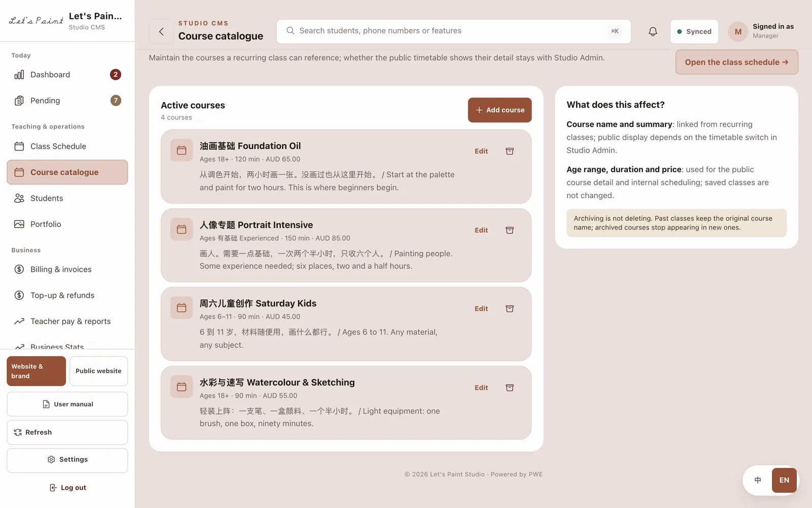The width and height of the screenshot is (812, 508).
Task: Open the User manual
Action: tap(67, 404)
